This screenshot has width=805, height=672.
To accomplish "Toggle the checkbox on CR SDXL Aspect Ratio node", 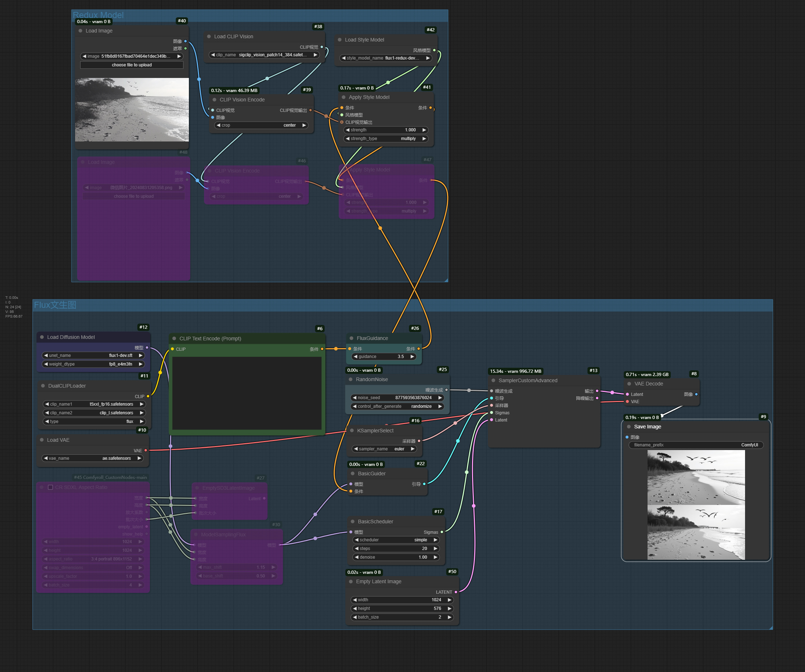I will pyautogui.click(x=50, y=487).
